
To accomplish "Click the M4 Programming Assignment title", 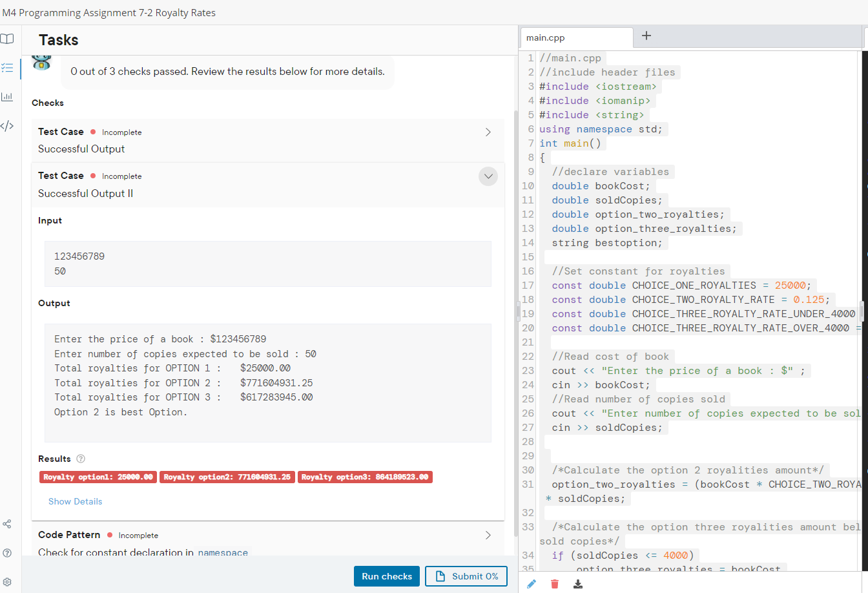I will pyautogui.click(x=109, y=13).
